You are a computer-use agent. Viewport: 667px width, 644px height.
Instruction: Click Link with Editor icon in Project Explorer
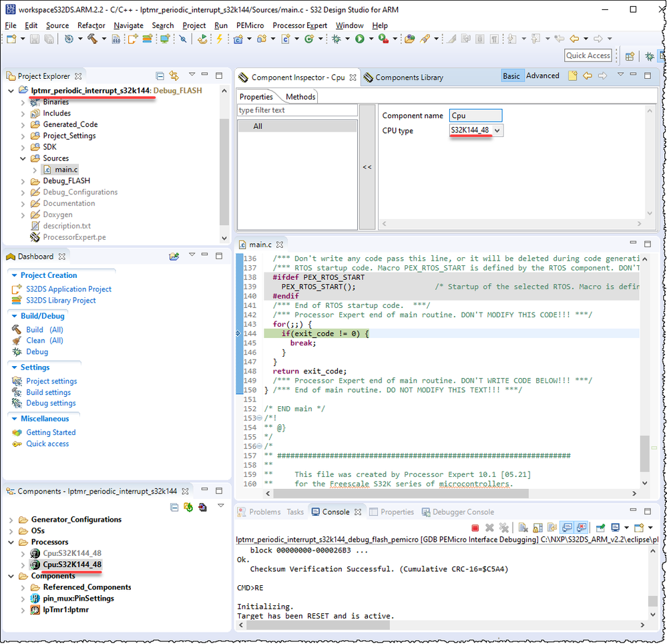[x=174, y=76]
